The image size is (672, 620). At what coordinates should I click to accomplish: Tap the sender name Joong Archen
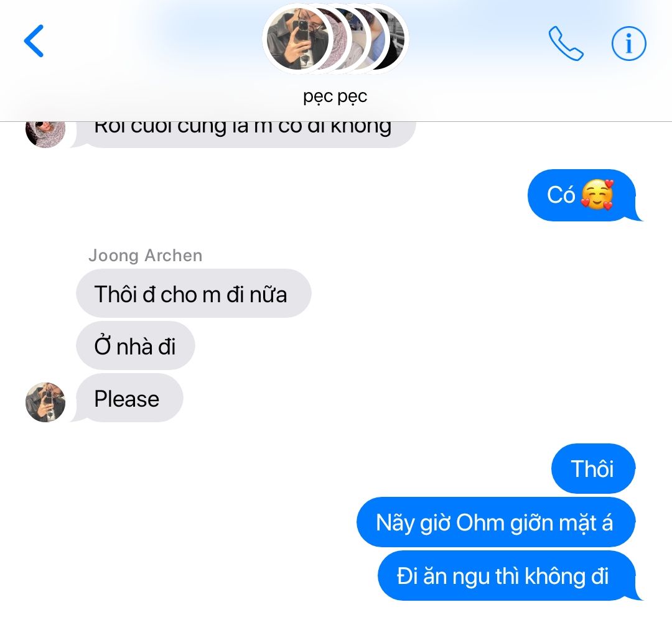[x=145, y=256]
